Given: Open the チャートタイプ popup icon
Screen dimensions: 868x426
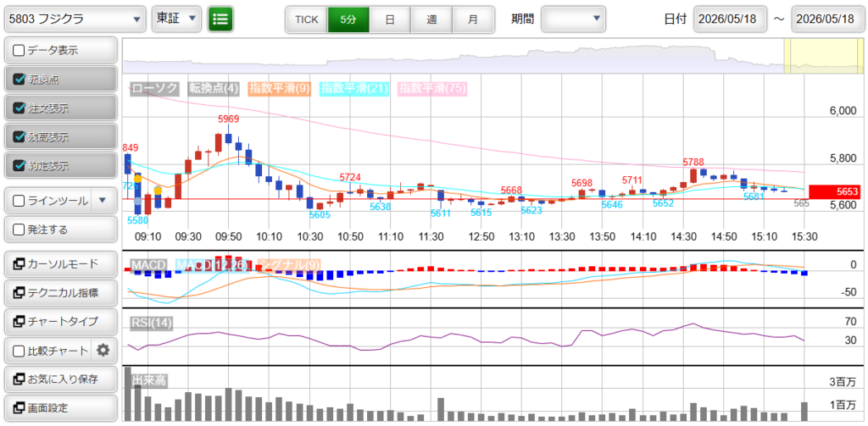Looking at the screenshot, I should pos(19,322).
